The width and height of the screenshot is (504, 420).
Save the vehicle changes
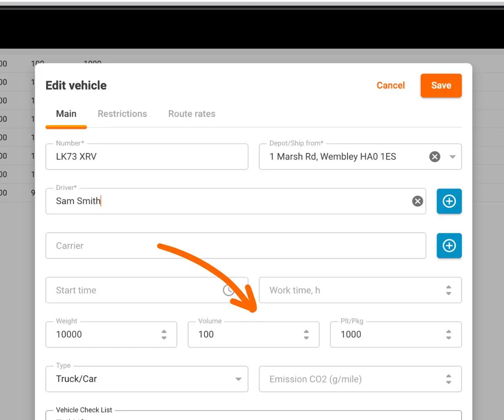[x=441, y=86]
